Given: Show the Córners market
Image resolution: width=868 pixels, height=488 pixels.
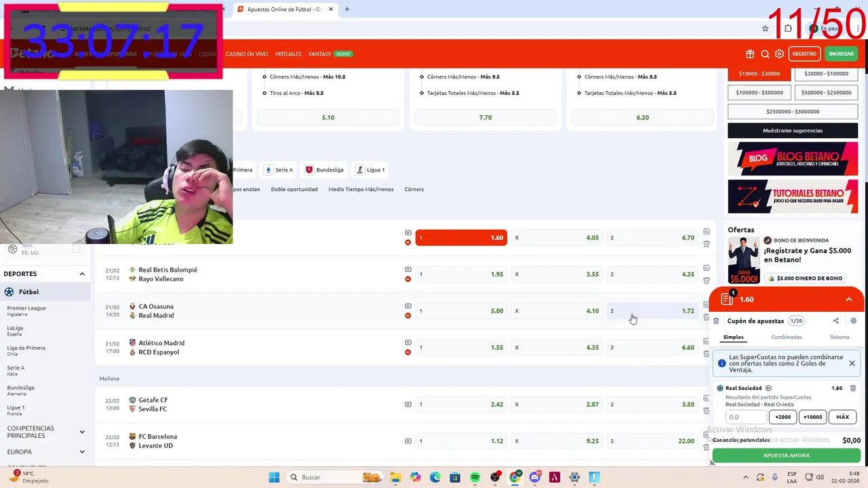Looking at the screenshot, I should coord(414,189).
